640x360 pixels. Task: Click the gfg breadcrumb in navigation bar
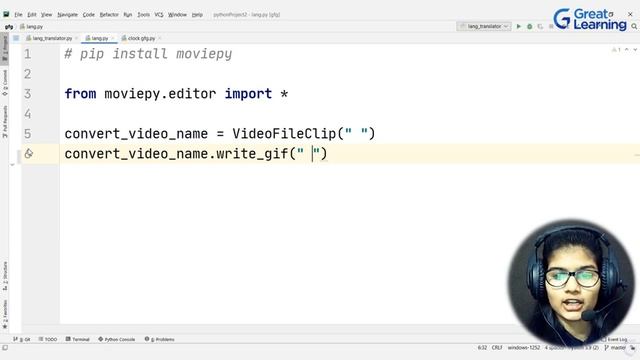9,27
